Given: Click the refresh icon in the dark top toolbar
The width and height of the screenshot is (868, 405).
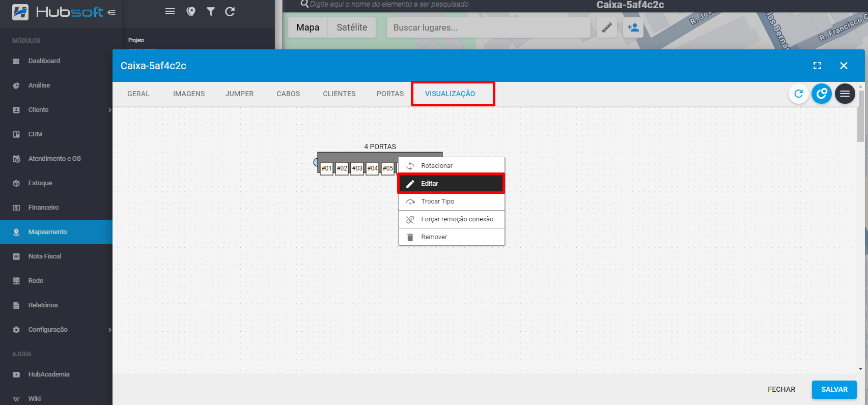Looking at the screenshot, I should click(x=230, y=11).
